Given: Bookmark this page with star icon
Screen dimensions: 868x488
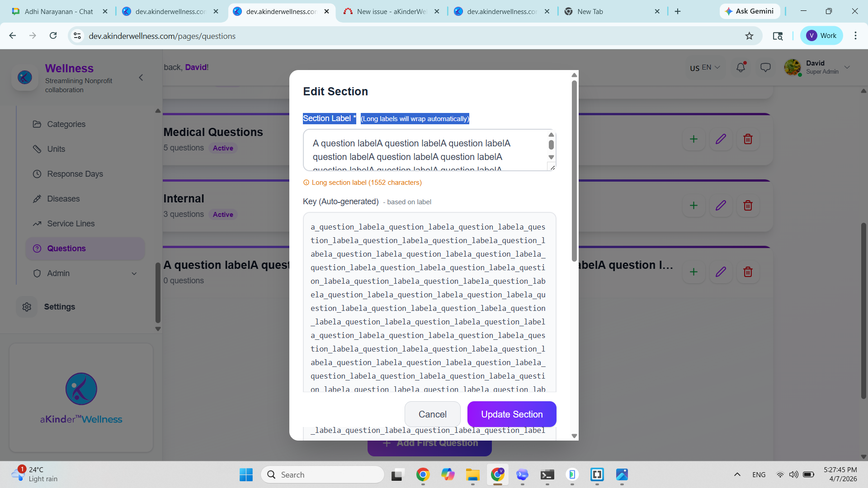Looking at the screenshot, I should [x=749, y=36].
